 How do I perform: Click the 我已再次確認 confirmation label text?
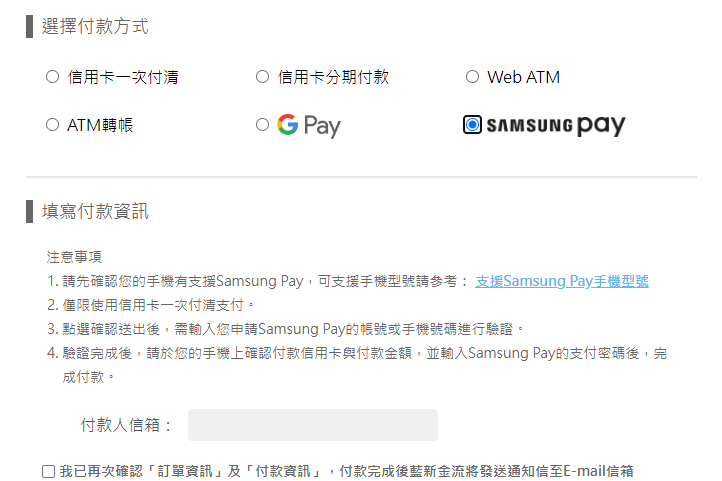tap(346, 471)
